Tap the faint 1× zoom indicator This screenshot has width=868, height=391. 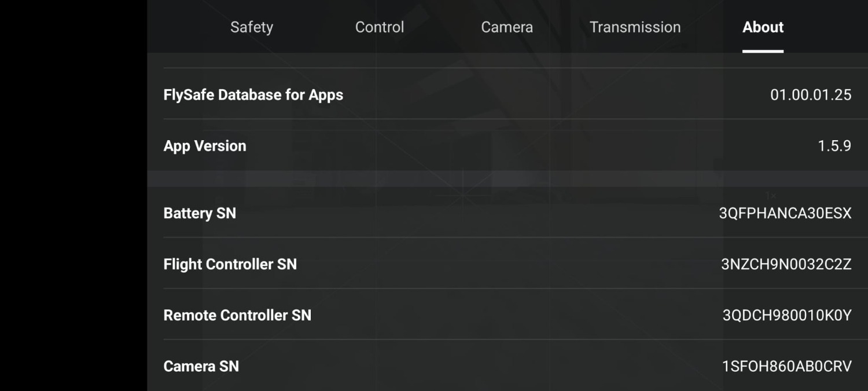[770, 196]
